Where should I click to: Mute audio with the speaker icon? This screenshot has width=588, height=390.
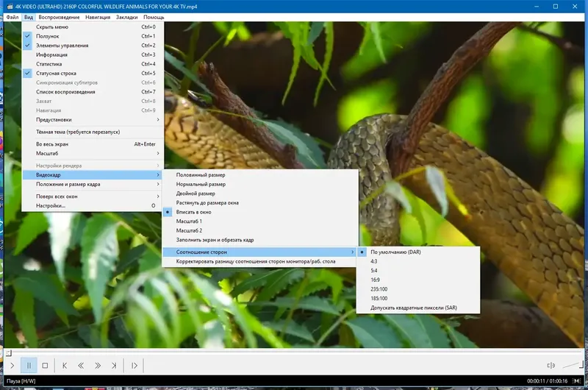551,365
